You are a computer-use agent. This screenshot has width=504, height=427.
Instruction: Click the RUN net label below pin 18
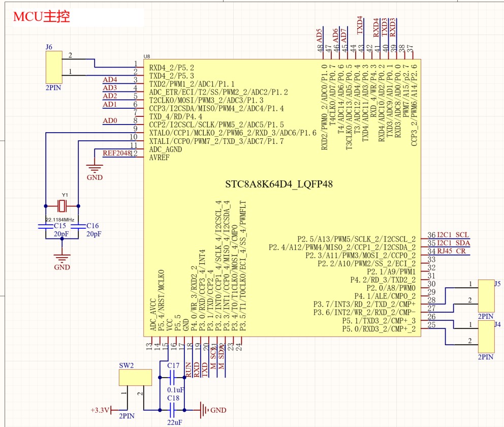tap(188, 370)
